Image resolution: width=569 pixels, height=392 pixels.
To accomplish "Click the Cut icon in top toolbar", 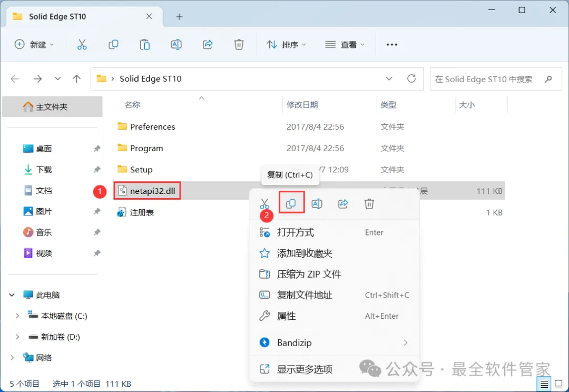I will click(82, 45).
